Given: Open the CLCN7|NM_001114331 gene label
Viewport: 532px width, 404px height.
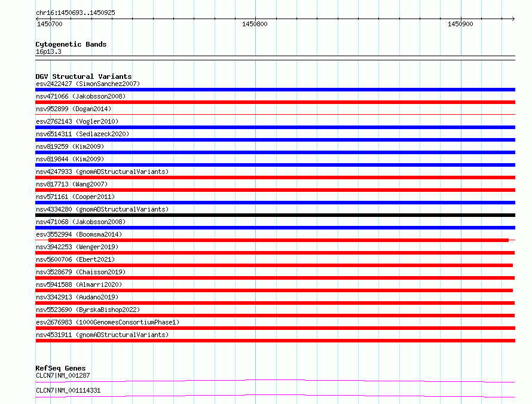Looking at the screenshot, I should click(68, 390).
